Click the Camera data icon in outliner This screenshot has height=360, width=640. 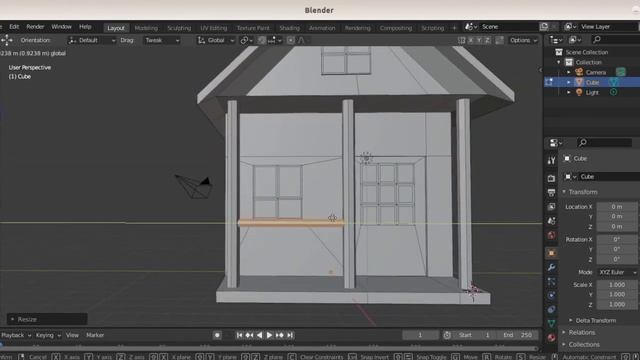point(620,72)
